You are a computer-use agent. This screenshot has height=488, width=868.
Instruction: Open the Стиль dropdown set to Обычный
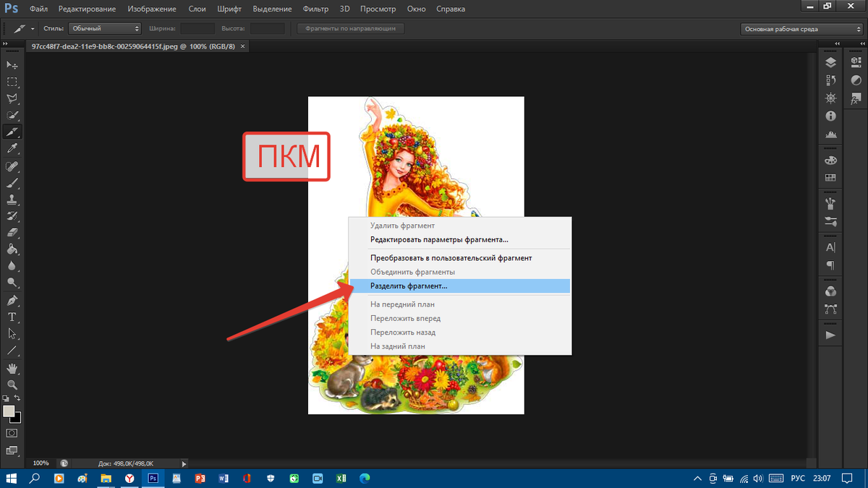pos(104,29)
